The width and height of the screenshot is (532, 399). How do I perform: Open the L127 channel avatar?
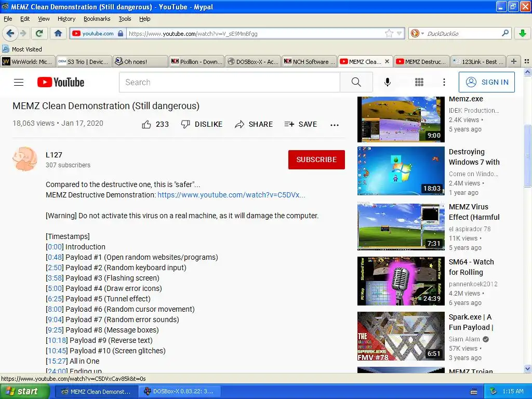click(25, 159)
